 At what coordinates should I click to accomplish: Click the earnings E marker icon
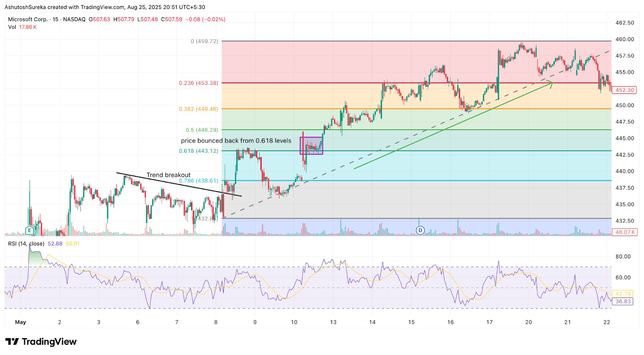[x=29, y=230]
